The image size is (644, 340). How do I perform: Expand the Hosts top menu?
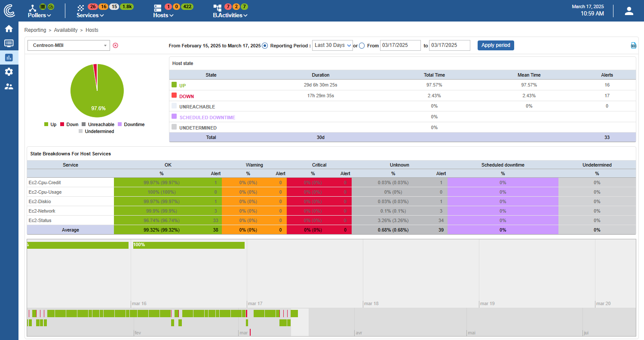click(163, 15)
